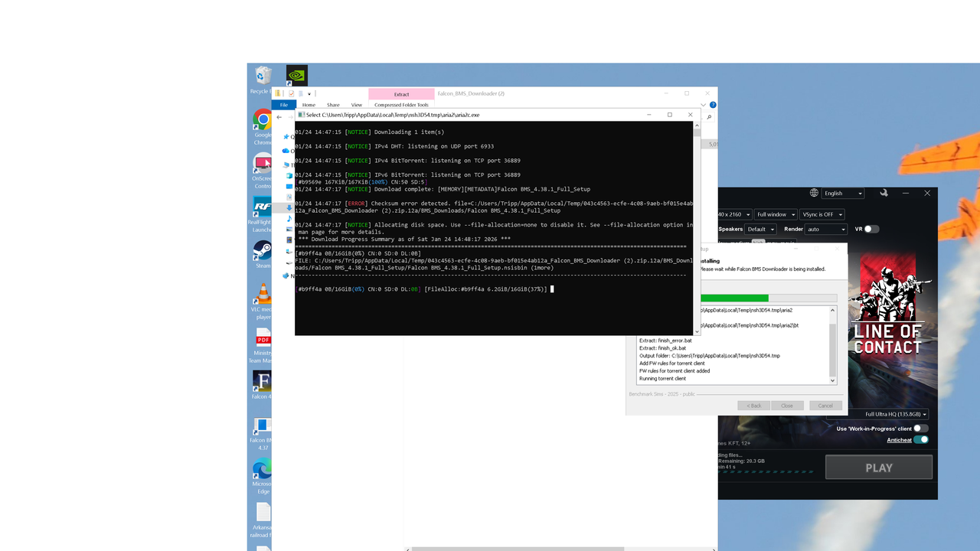The height and width of the screenshot is (551, 980).
Task: Click the aria2c console window title icon
Action: point(301,115)
